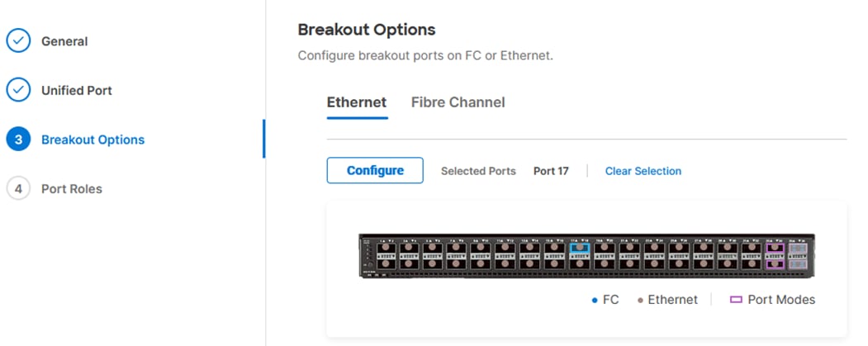Click the blue FC legend dot
Viewport: 868px width, 346px height.
[595, 300]
